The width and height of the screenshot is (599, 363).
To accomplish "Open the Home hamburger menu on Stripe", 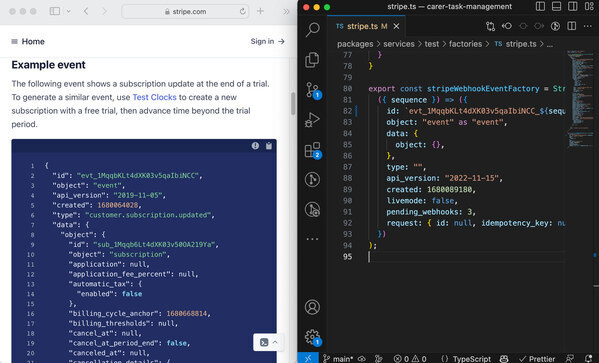I will [15, 41].
